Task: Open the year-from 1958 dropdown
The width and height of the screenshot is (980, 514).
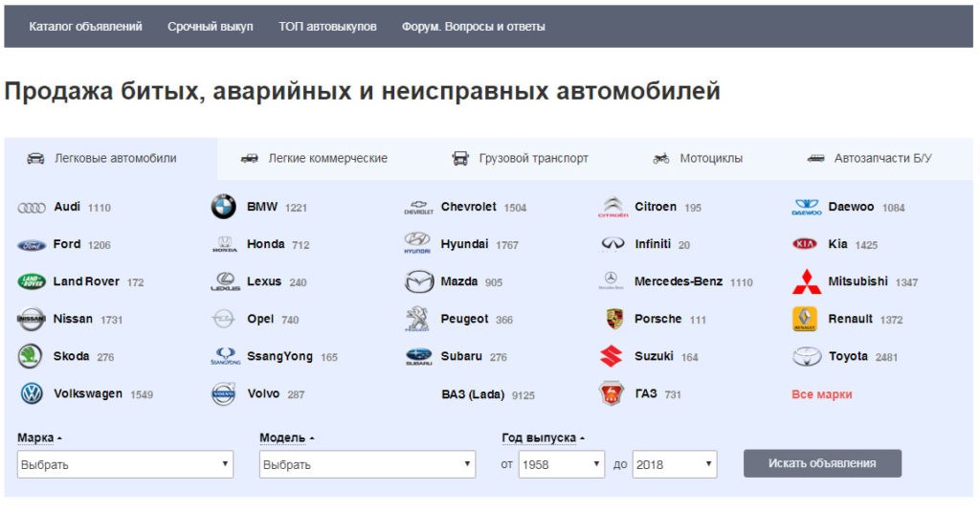Action: pos(562,464)
